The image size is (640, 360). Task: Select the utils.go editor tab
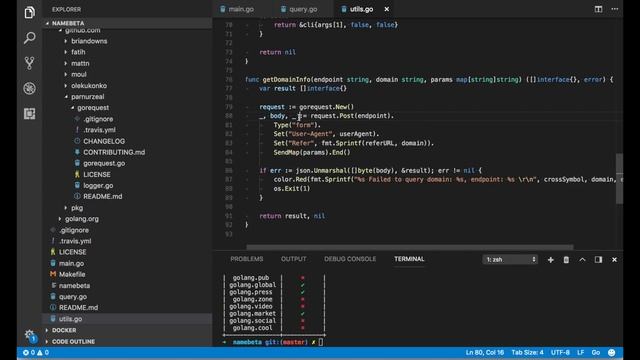click(362, 9)
